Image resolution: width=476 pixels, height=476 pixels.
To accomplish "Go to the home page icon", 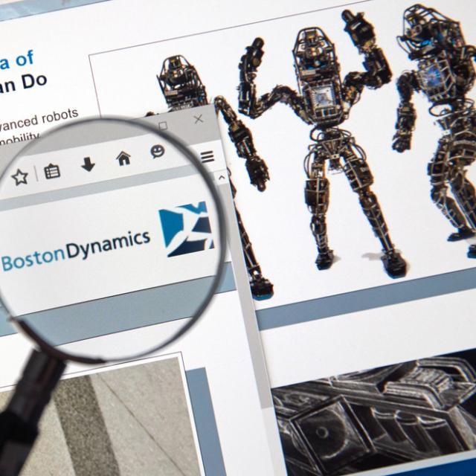I will pos(123,158).
